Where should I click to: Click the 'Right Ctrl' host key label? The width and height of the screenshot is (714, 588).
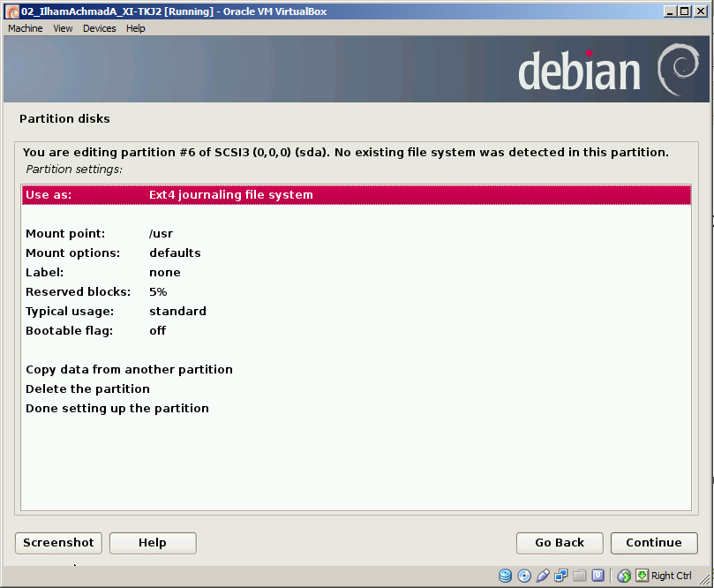pos(672,576)
